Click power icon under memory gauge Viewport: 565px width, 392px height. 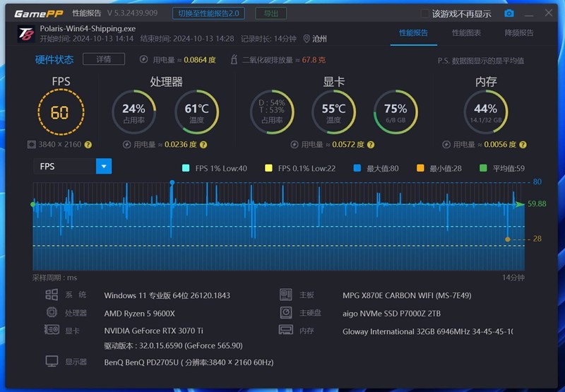446,145
